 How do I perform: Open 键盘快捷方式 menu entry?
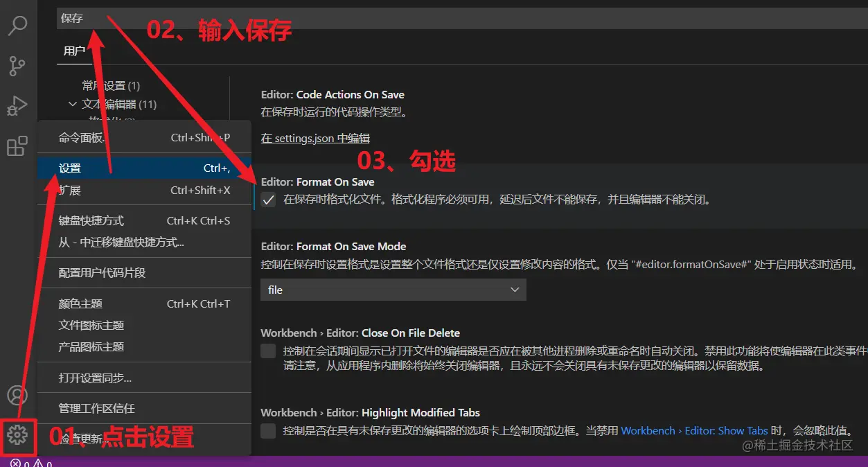point(144,220)
